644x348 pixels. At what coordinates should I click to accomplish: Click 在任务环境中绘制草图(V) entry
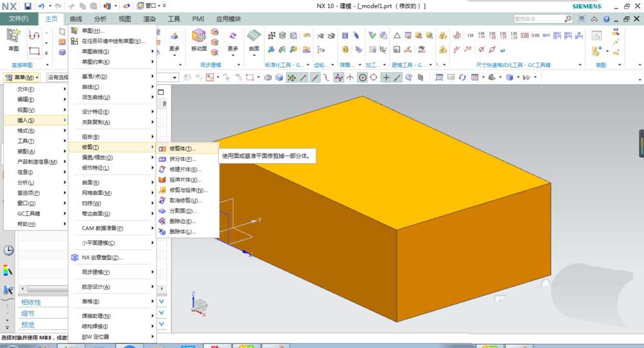point(112,41)
